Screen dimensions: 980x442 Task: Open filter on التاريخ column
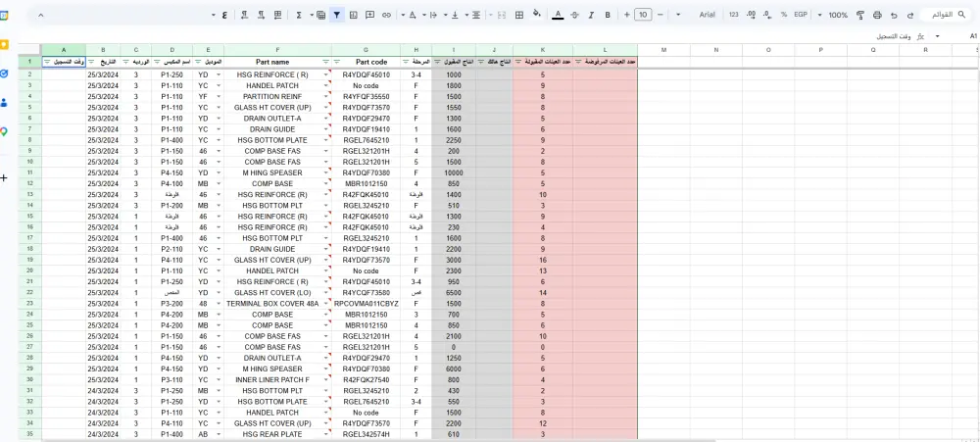pyautogui.click(x=92, y=62)
